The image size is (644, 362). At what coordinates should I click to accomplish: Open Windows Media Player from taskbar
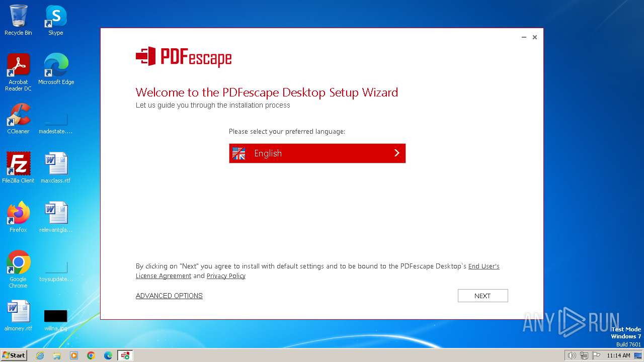pos(74,355)
